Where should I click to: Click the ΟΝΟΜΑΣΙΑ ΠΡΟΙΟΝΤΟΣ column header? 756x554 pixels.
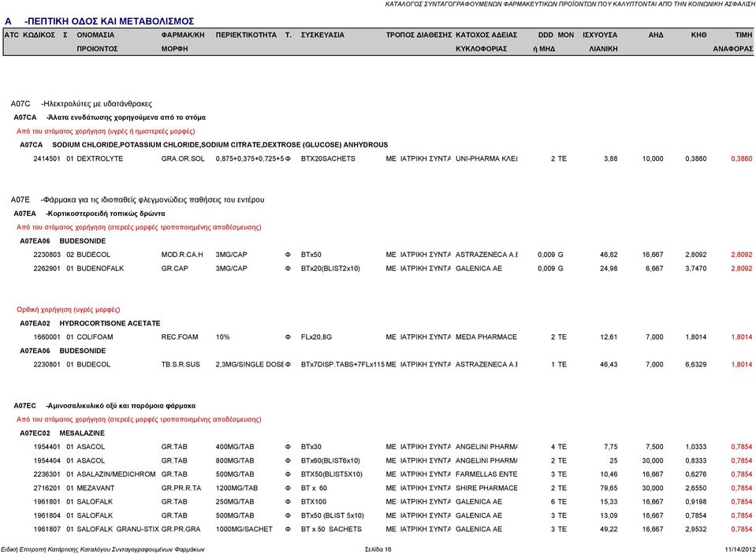[x=97, y=42]
